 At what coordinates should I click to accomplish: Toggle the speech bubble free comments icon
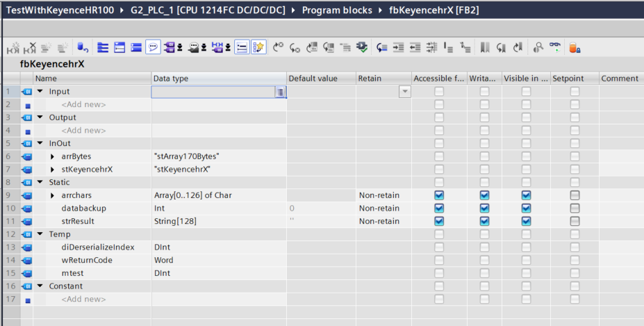(x=153, y=48)
